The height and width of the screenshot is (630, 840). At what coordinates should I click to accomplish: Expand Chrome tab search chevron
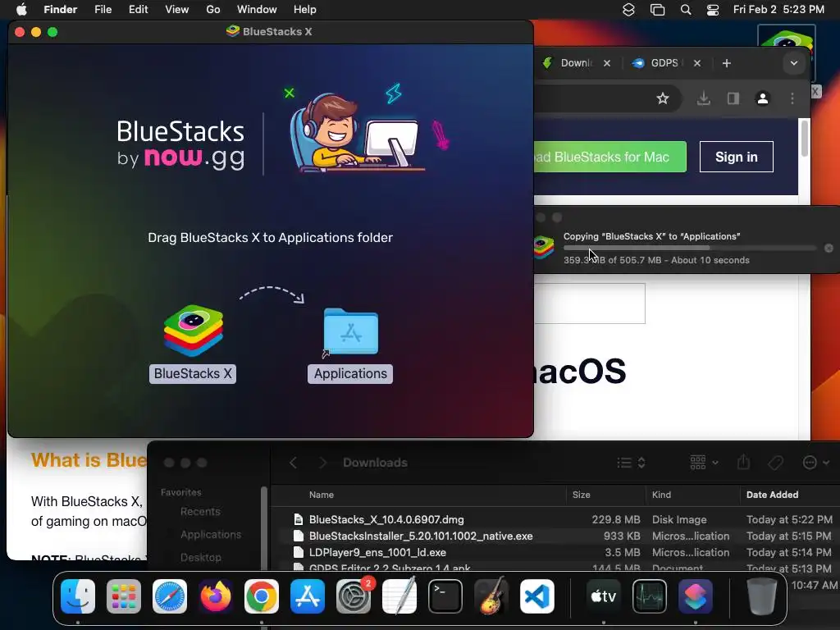[794, 63]
